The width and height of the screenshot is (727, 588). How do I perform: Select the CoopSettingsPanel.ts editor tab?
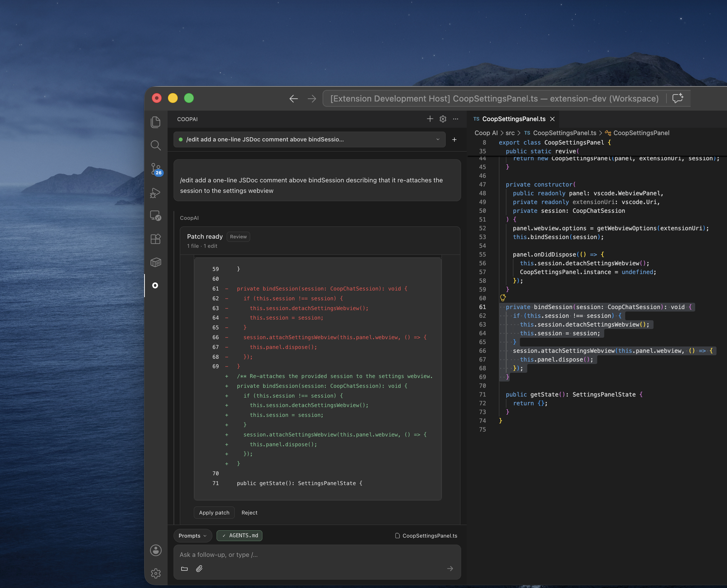click(x=513, y=119)
